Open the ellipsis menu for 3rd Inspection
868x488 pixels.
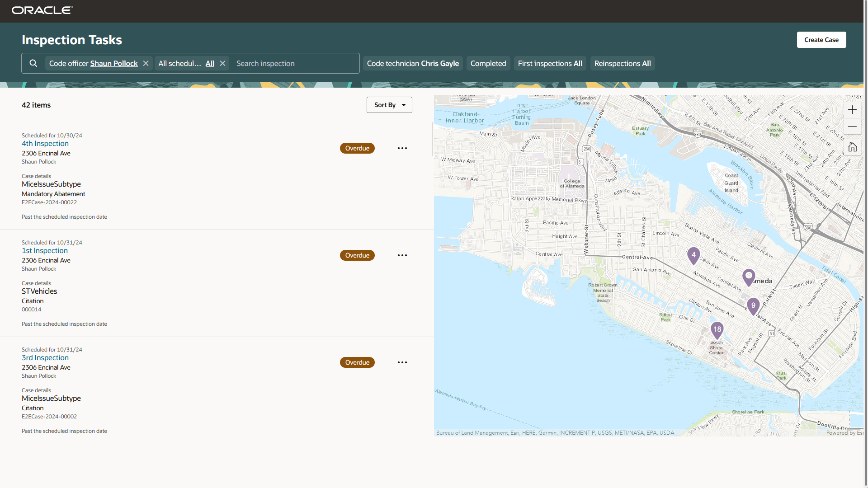402,362
